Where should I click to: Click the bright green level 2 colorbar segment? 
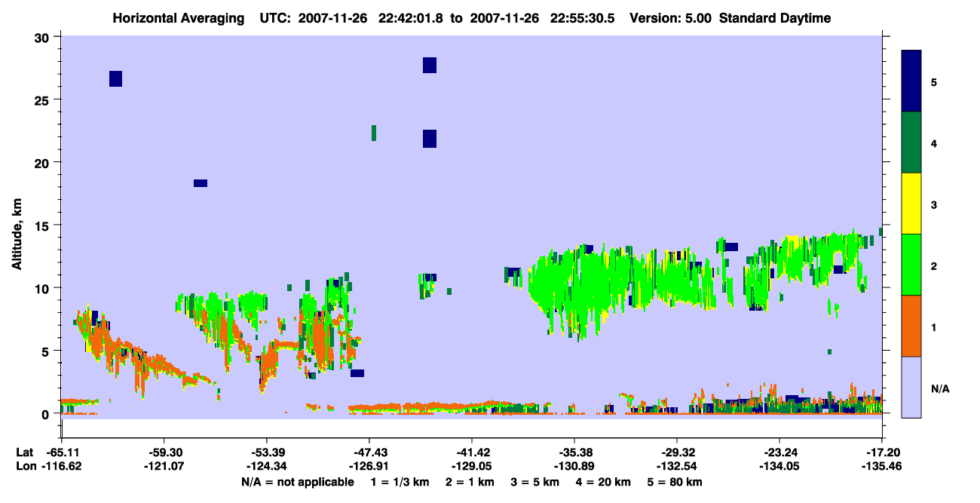pos(911,265)
